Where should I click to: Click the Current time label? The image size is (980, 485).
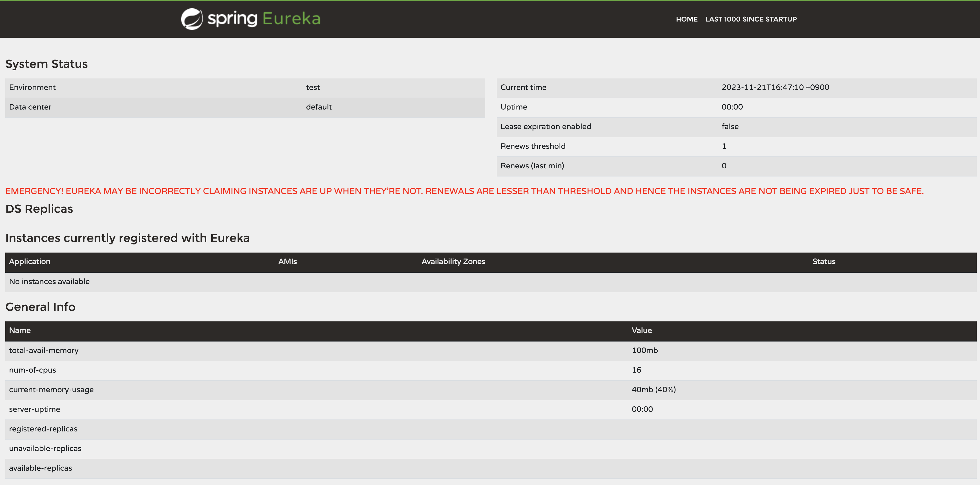pos(523,87)
